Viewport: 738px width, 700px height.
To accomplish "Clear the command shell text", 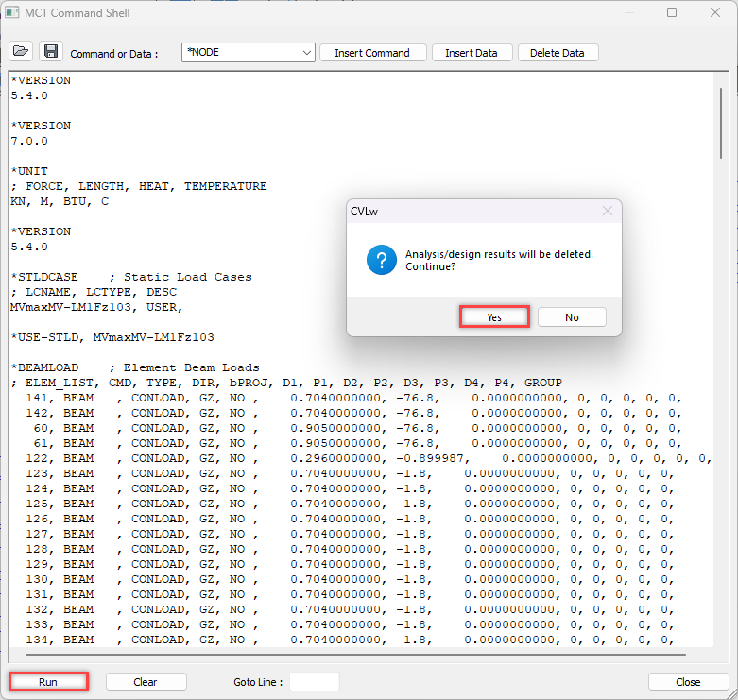I will point(146,682).
